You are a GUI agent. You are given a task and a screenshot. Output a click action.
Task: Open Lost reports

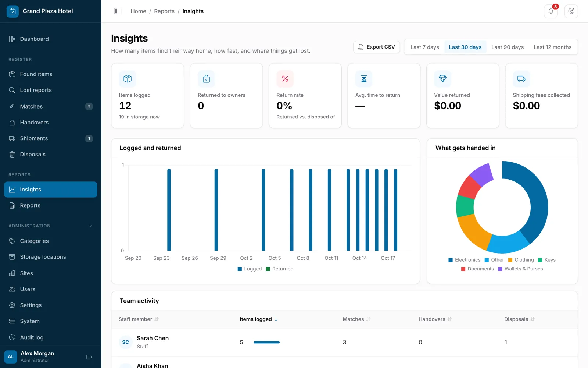51,90
